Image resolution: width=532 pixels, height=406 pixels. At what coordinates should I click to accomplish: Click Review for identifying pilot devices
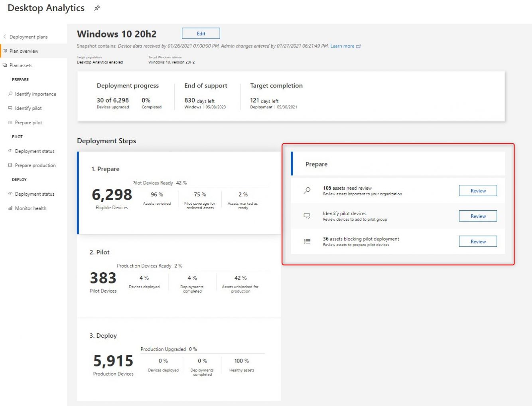[x=478, y=216]
